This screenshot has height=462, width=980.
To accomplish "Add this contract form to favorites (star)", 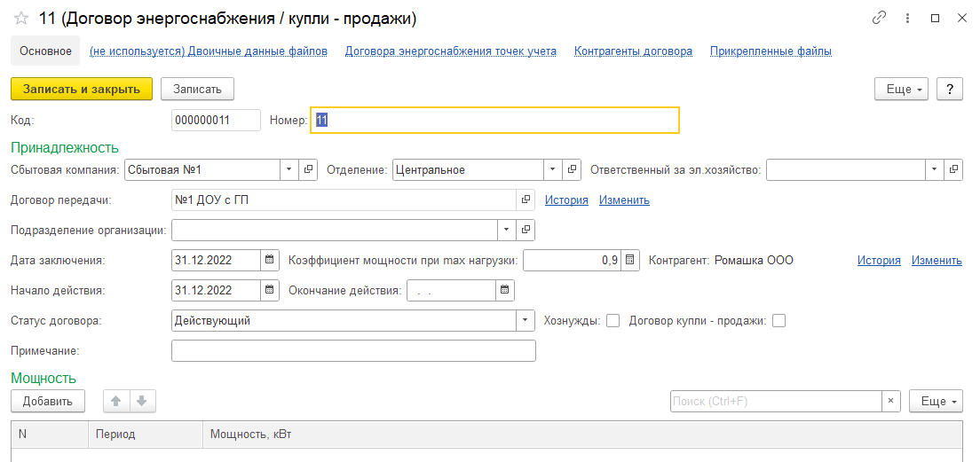I will (21, 19).
